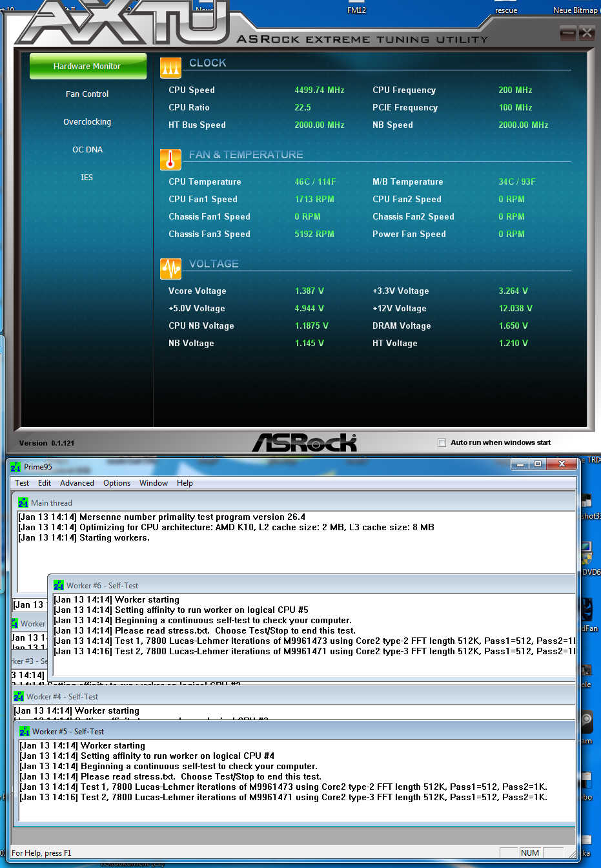The height and width of the screenshot is (868, 601).
Task: Open the Overclocking section
Action: click(x=87, y=121)
